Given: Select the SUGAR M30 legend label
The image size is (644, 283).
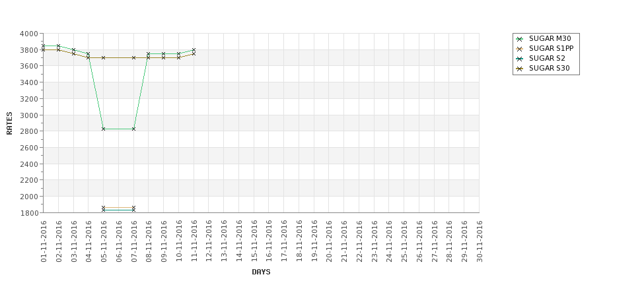Looking at the screenshot, I should click(550, 38).
